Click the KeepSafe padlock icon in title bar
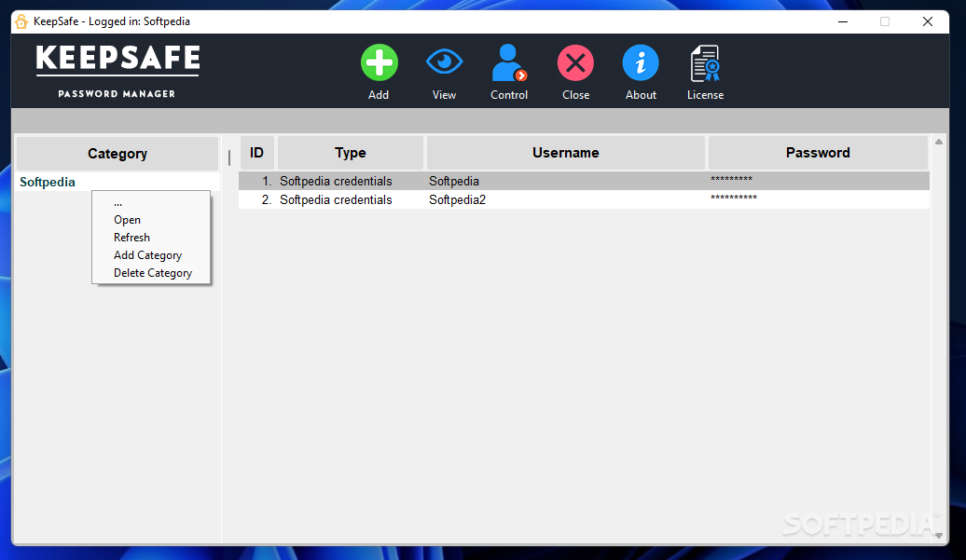966x560 pixels. click(x=21, y=21)
